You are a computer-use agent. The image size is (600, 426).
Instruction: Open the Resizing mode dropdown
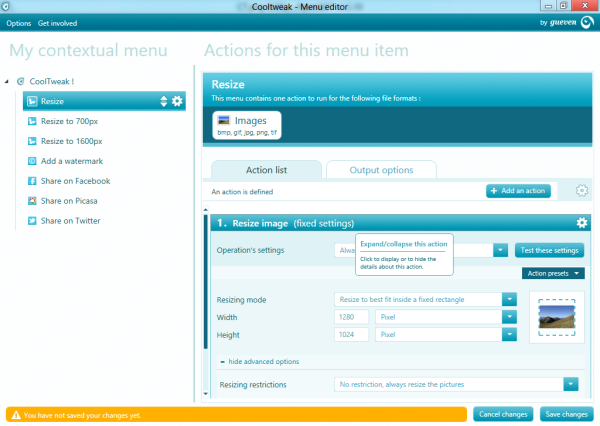(x=509, y=299)
